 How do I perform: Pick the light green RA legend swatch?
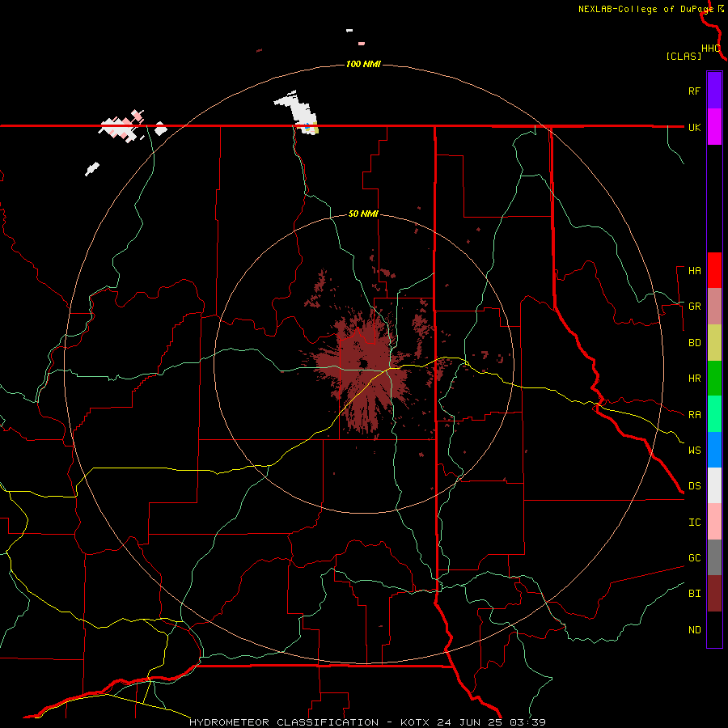[x=714, y=414]
